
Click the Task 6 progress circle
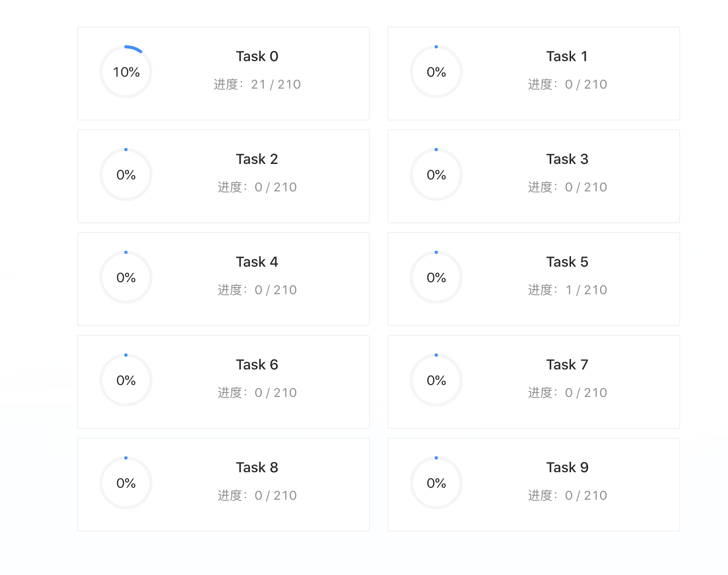point(126,380)
